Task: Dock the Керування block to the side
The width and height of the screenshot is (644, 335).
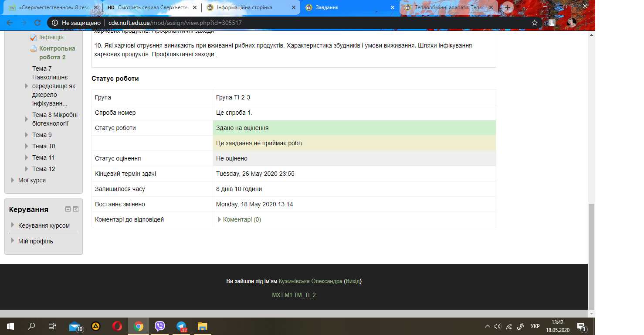Action: (x=76, y=209)
